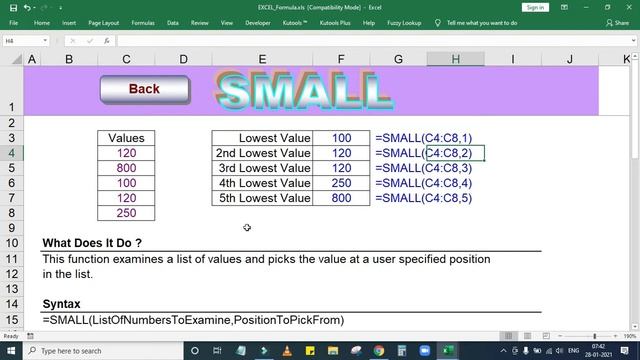
Task: Select row 4 header
Action: 11,153
